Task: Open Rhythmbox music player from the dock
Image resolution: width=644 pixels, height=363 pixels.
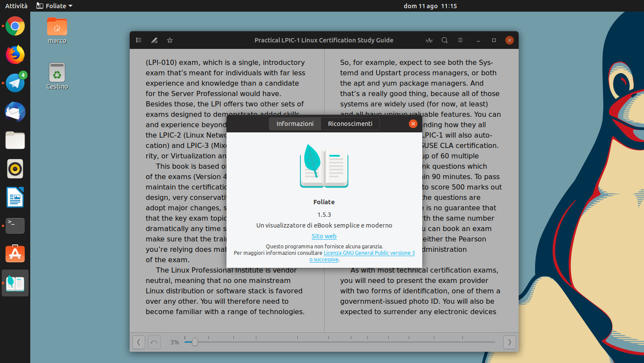Action: [x=15, y=169]
